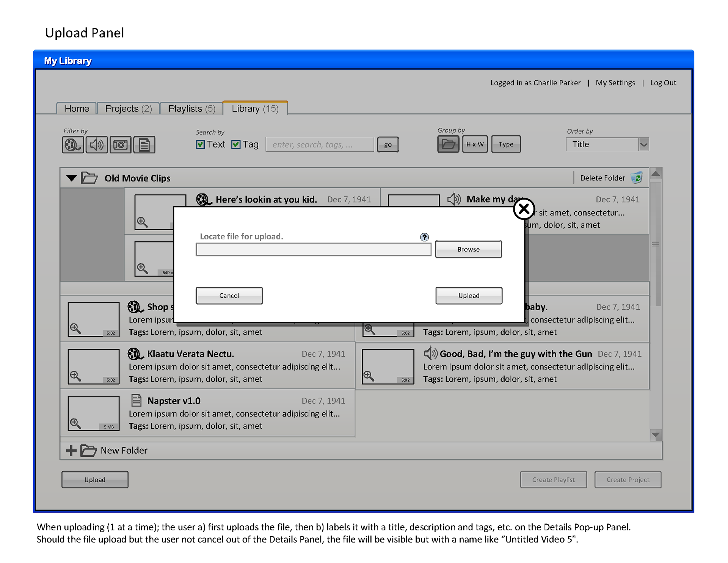Toggle the Tag search checkbox
The width and height of the screenshot is (728, 563).
[236, 145]
